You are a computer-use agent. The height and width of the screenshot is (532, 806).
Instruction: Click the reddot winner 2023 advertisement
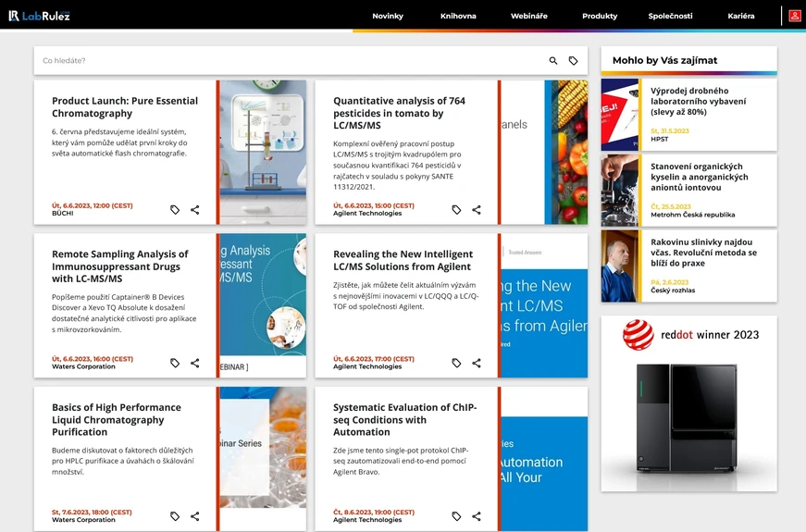(689, 403)
